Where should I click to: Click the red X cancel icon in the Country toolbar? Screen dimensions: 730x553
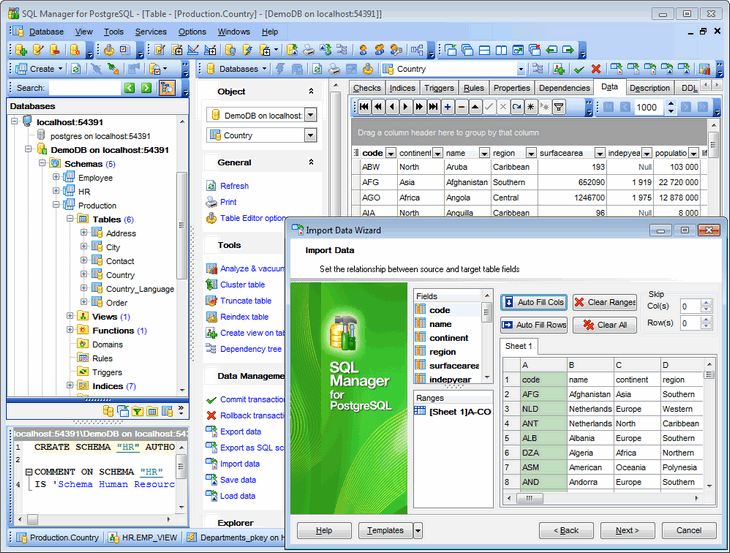tap(596, 69)
